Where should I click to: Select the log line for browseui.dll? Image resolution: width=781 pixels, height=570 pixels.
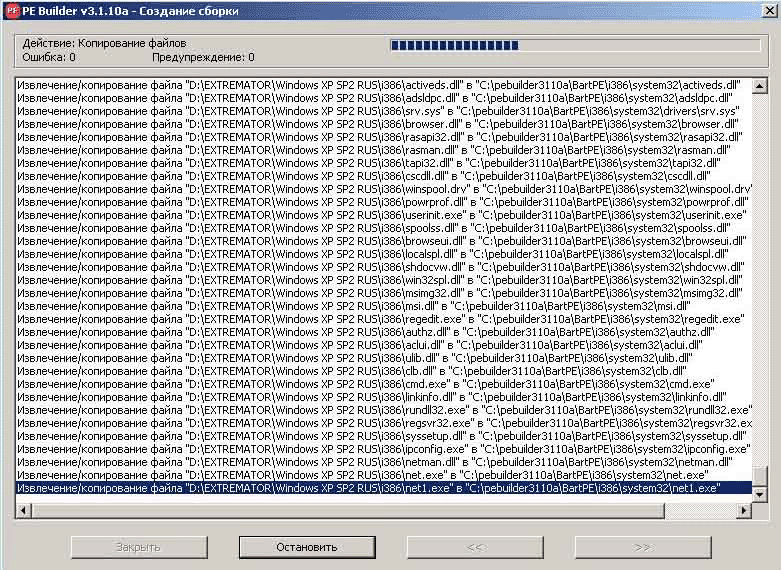coord(384,241)
